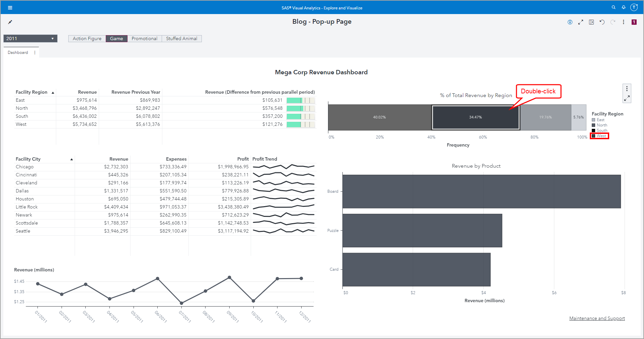Select the West legend color swatch

click(x=593, y=136)
